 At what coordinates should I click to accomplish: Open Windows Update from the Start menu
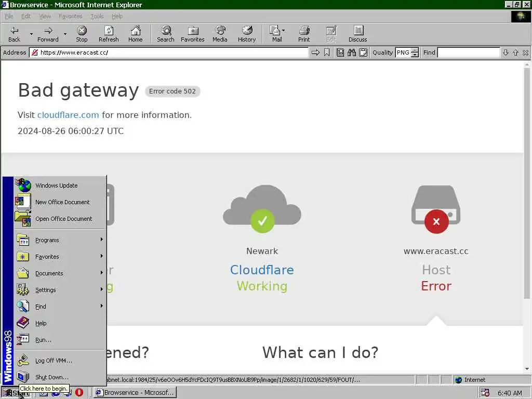pos(60,185)
